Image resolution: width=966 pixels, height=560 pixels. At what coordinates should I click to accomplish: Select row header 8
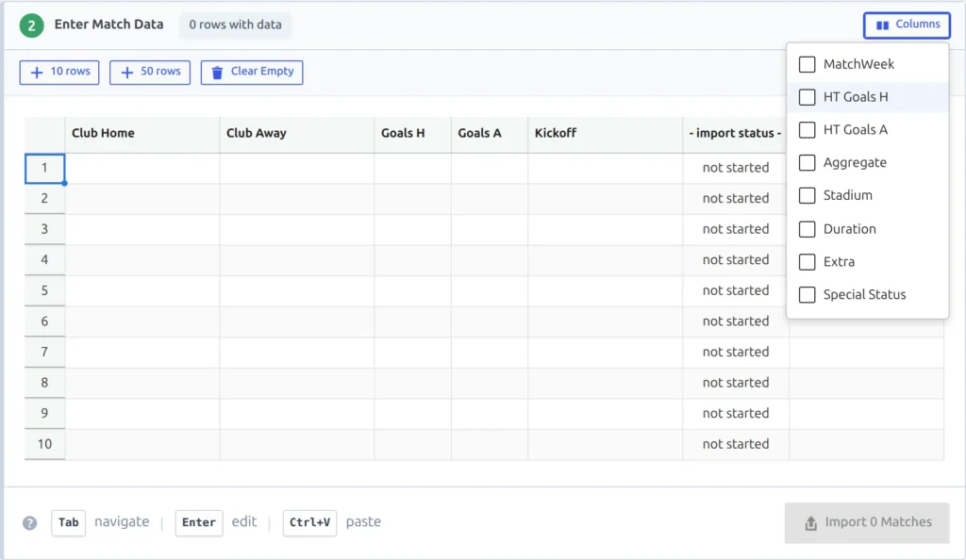44,384
